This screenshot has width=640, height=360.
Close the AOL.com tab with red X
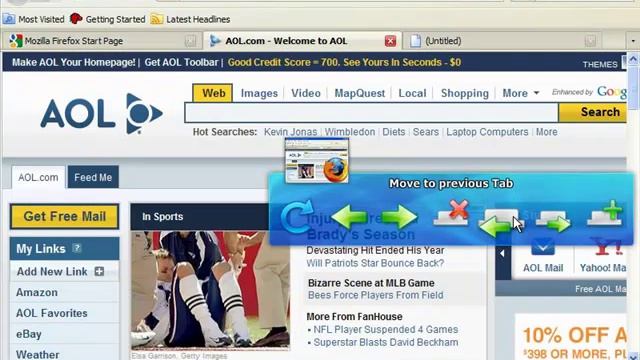click(x=390, y=41)
